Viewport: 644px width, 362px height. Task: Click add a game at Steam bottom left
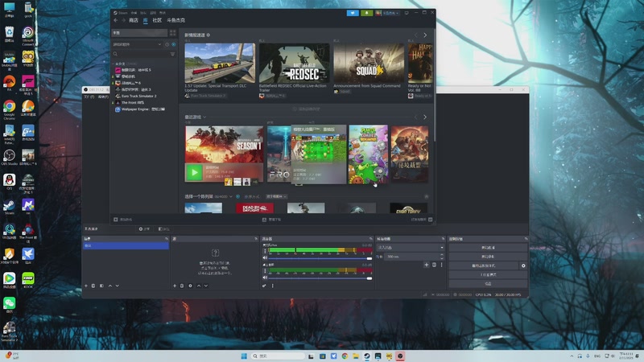tap(123, 220)
